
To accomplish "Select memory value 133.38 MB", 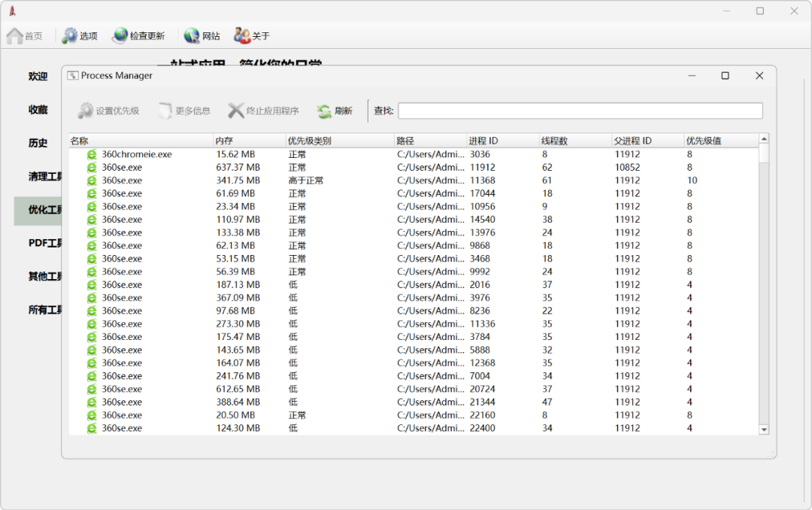I will (238, 232).
